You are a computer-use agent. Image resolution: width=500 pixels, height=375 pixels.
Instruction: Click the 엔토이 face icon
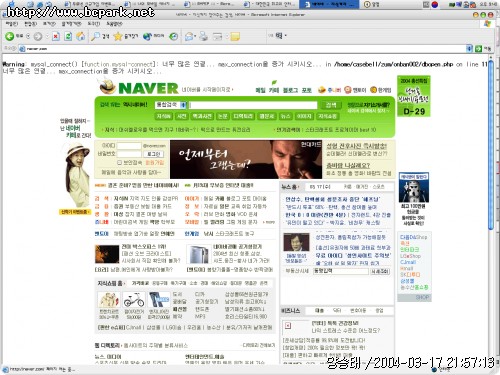coord(348,90)
